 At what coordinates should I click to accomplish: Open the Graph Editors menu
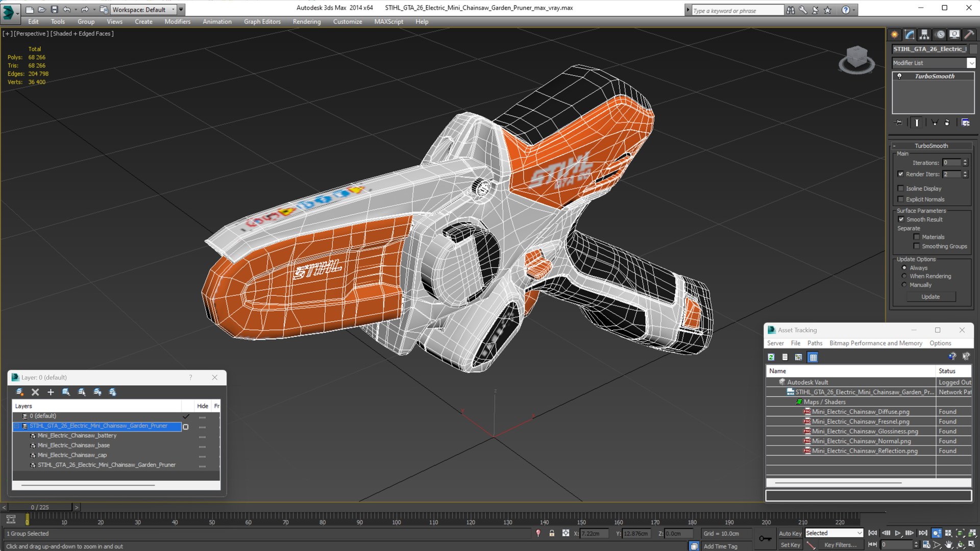262,21
